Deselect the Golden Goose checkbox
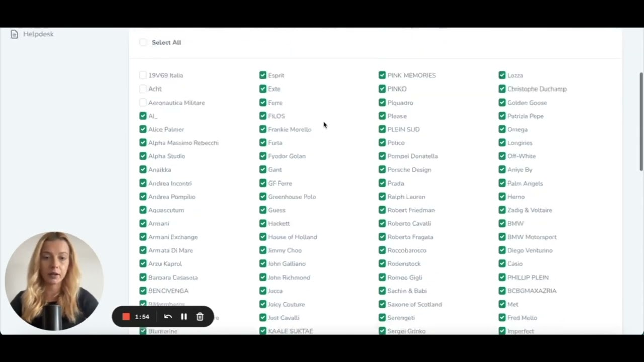This screenshot has height=362, width=644. pos(502,103)
